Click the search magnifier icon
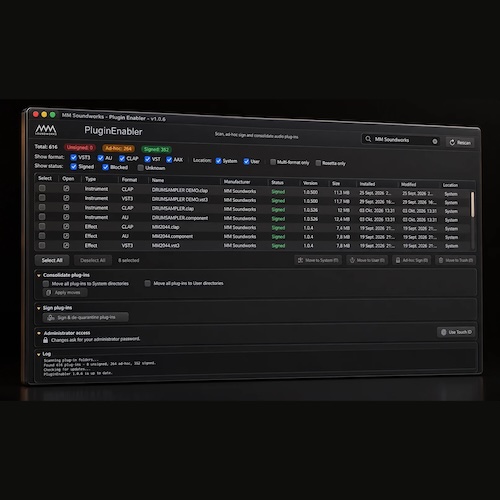This screenshot has height=500, width=500. point(368,139)
